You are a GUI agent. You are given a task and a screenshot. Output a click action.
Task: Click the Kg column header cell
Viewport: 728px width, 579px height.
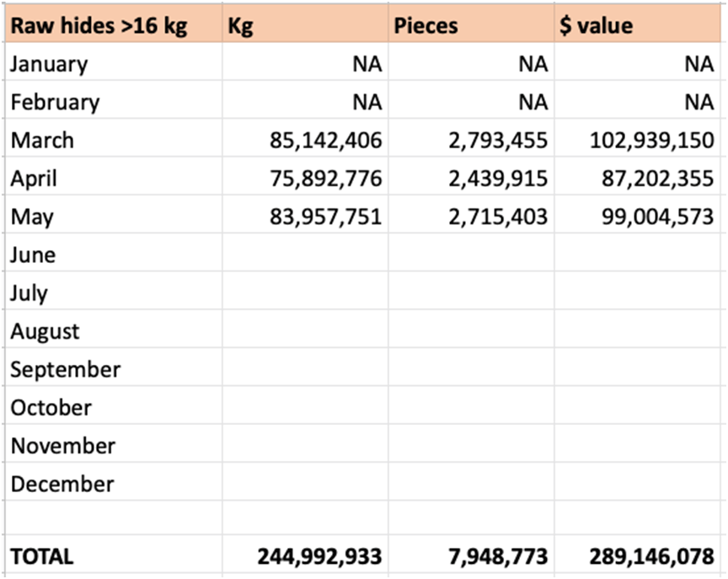coord(306,24)
